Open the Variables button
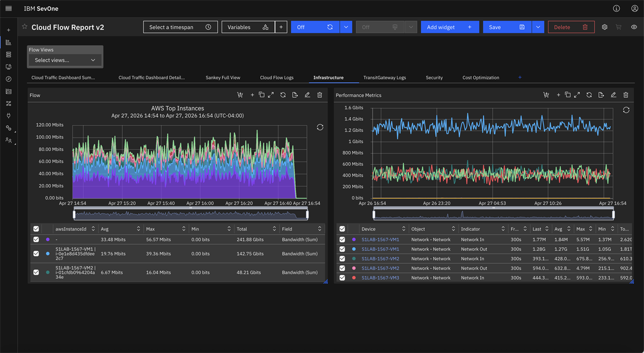The image size is (644, 353). 248,27
